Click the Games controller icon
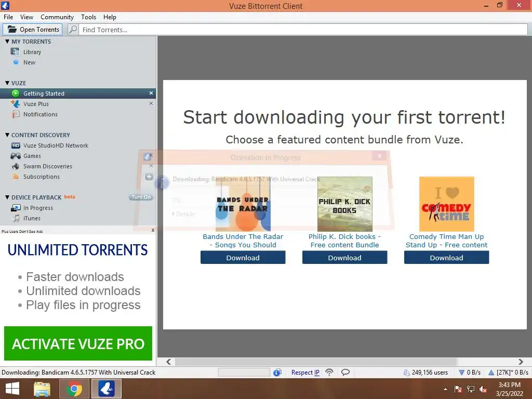This screenshot has width=532, height=399. click(16, 156)
